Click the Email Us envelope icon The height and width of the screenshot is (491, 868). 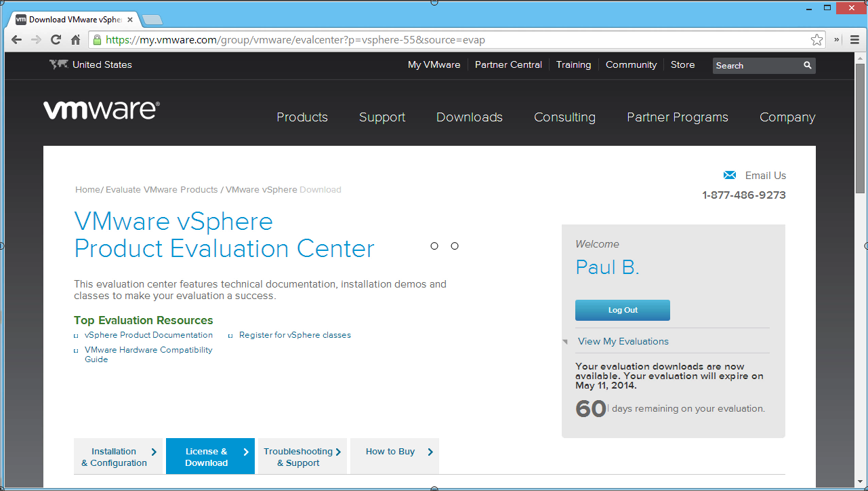[730, 175]
